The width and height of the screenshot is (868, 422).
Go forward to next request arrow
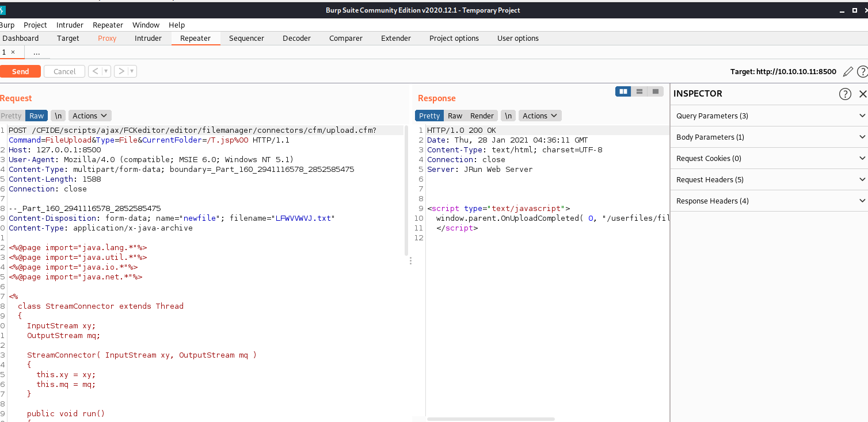pos(121,71)
